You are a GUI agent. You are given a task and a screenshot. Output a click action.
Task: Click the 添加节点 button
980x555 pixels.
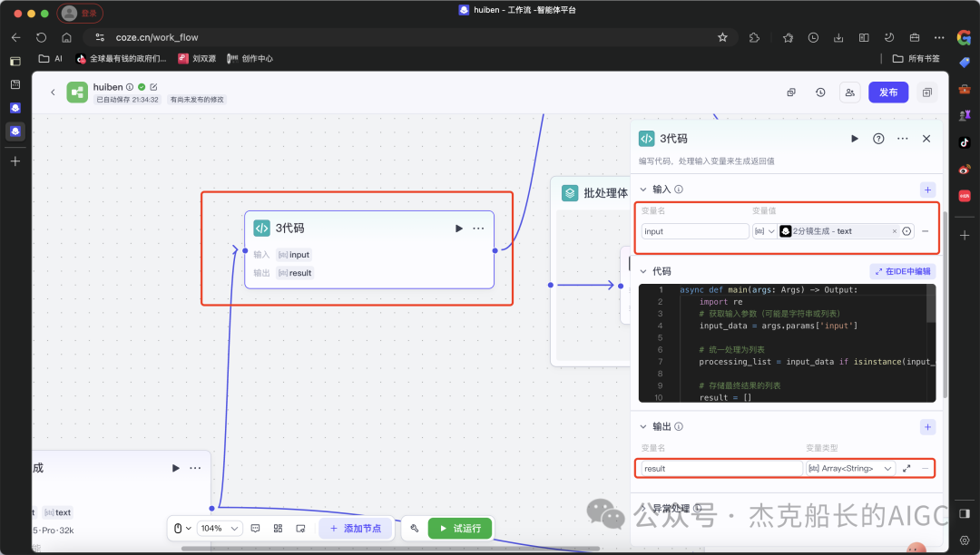tap(356, 528)
